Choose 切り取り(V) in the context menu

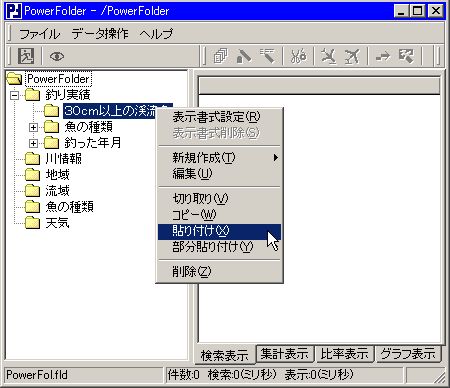[x=219, y=199]
